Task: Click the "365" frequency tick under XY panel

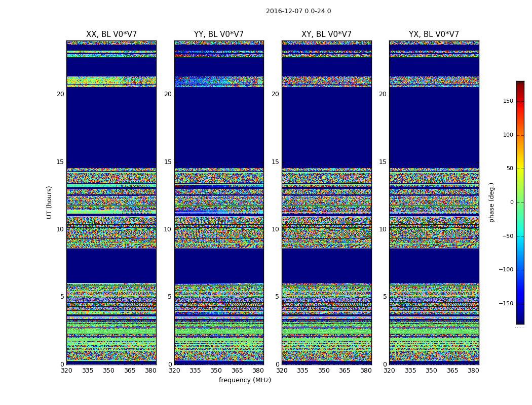Action: pos(345,371)
